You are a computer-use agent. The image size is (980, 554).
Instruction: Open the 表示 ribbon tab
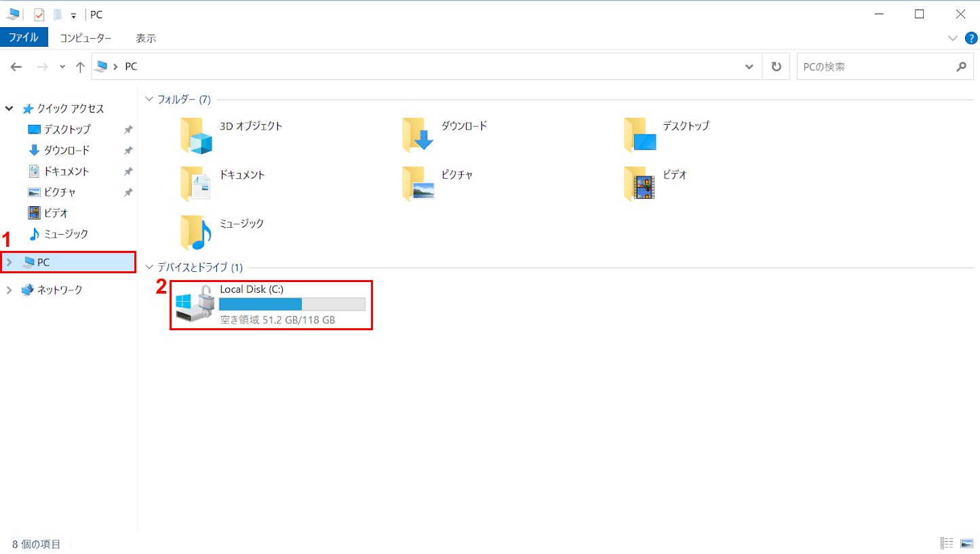(146, 38)
